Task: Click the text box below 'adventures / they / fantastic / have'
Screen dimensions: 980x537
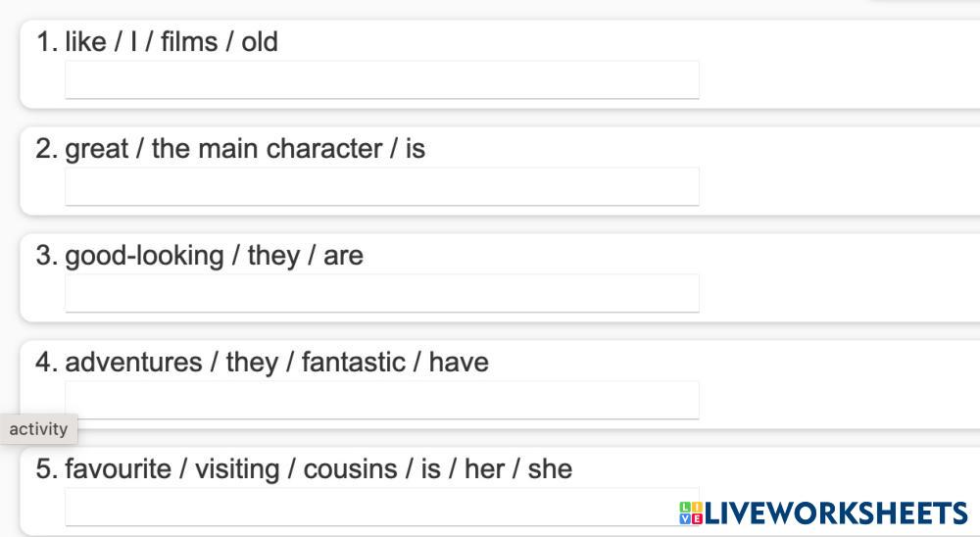Action: (x=382, y=400)
